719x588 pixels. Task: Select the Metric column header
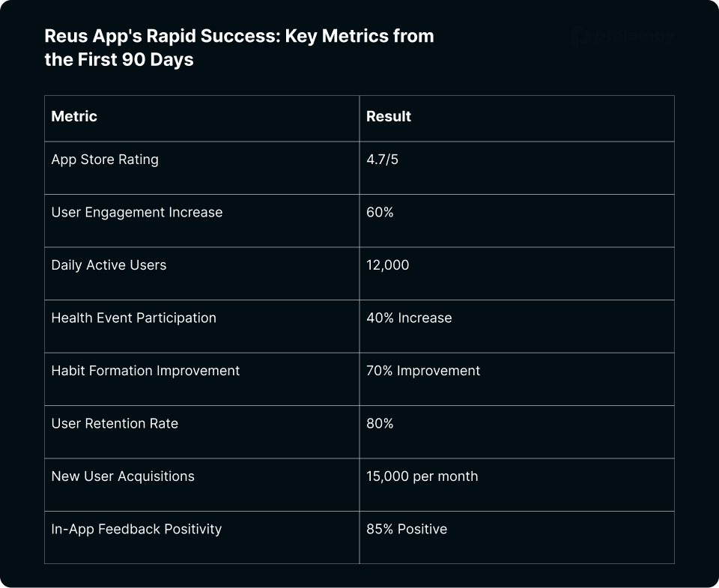pyautogui.click(x=74, y=117)
